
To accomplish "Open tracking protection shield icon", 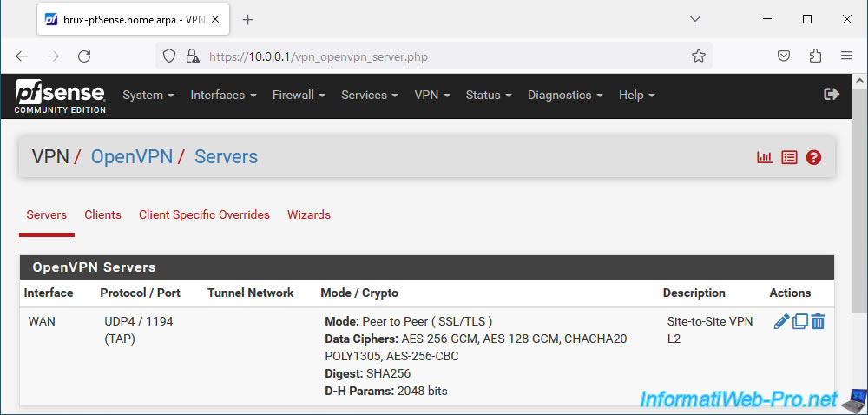I will tap(169, 56).
